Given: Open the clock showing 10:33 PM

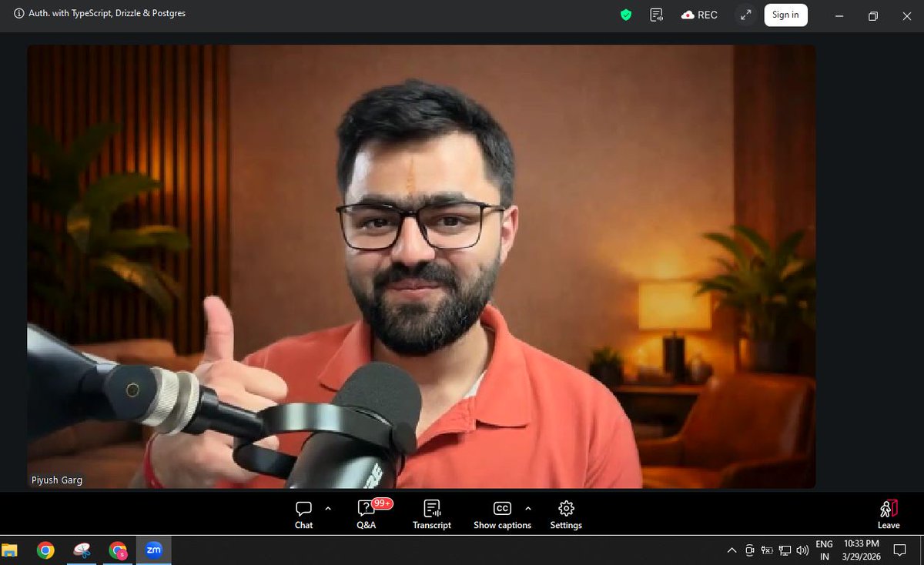Looking at the screenshot, I should (861, 550).
